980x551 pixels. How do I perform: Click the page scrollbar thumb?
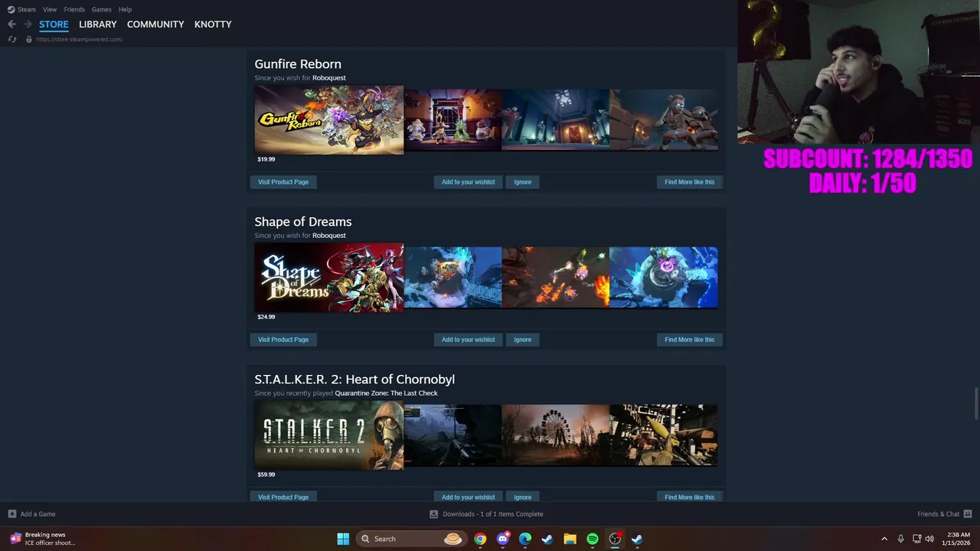pos(976,403)
